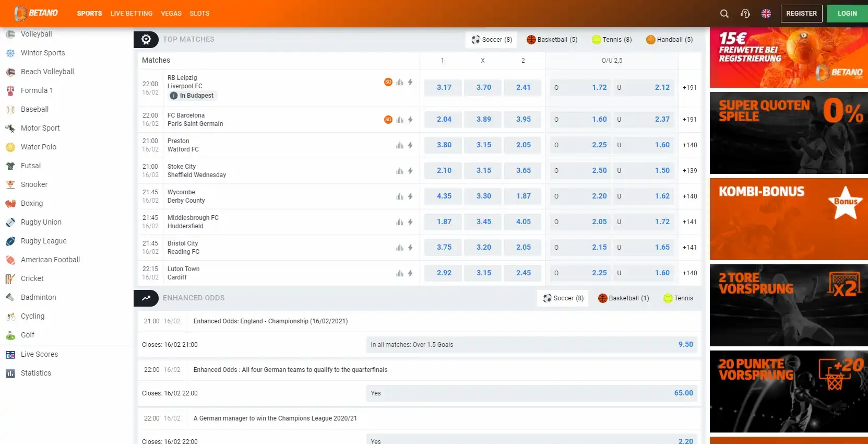Open the search magnifier icon in header

(724, 14)
